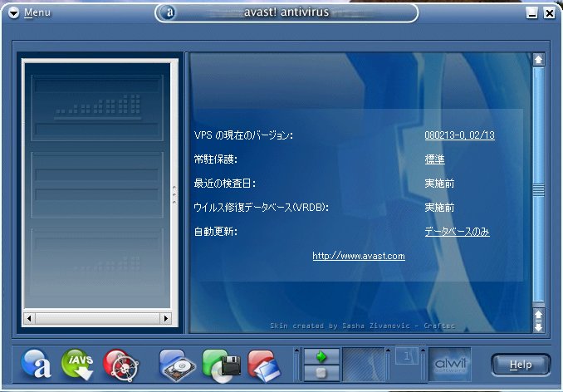This screenshot has height=392, width=563.
Task: Click left arrow on left panel scrollbar
Action: [x=29, y=318]
